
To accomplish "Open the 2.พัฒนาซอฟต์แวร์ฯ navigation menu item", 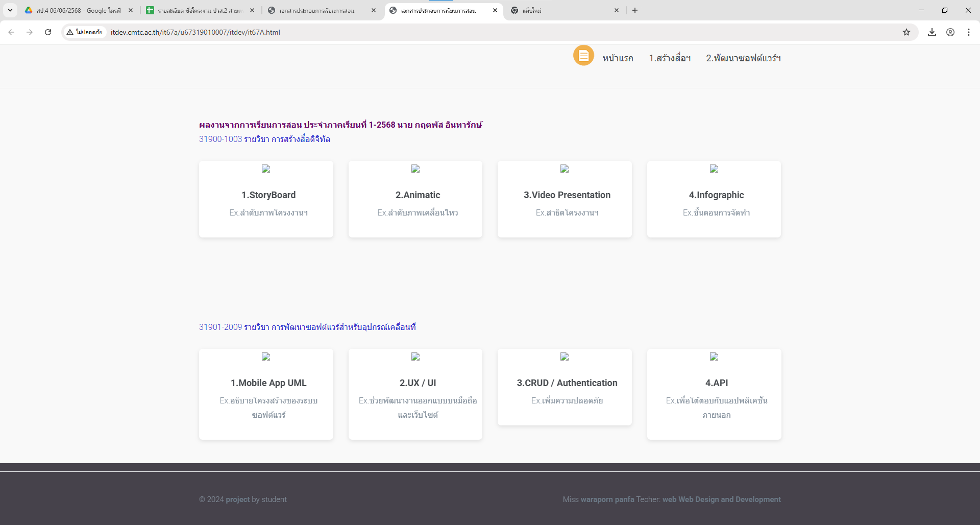I will [743, 58].
